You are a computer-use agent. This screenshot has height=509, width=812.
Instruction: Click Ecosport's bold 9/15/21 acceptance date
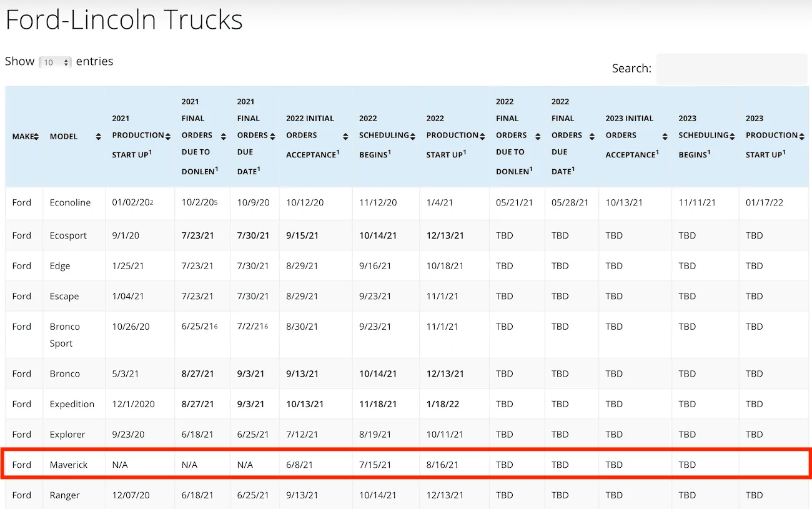[x=302, y=235]
